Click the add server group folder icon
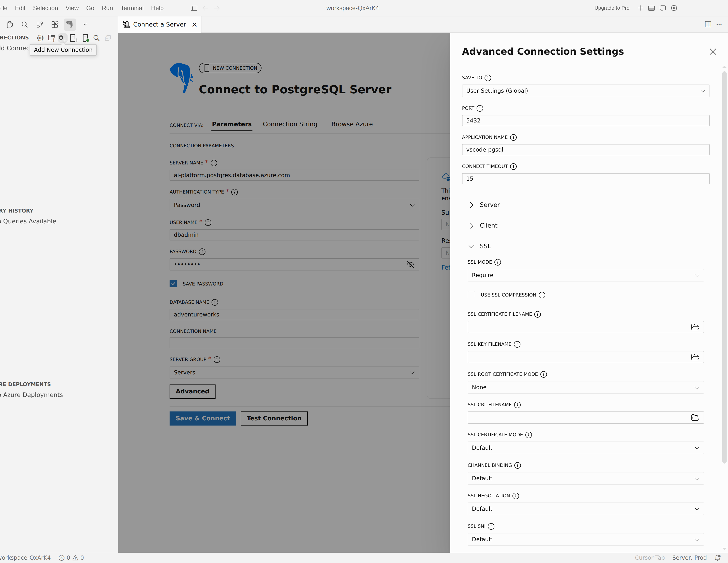Image resolution: width=728 pixels, height=563 pixels. [52, 38]
